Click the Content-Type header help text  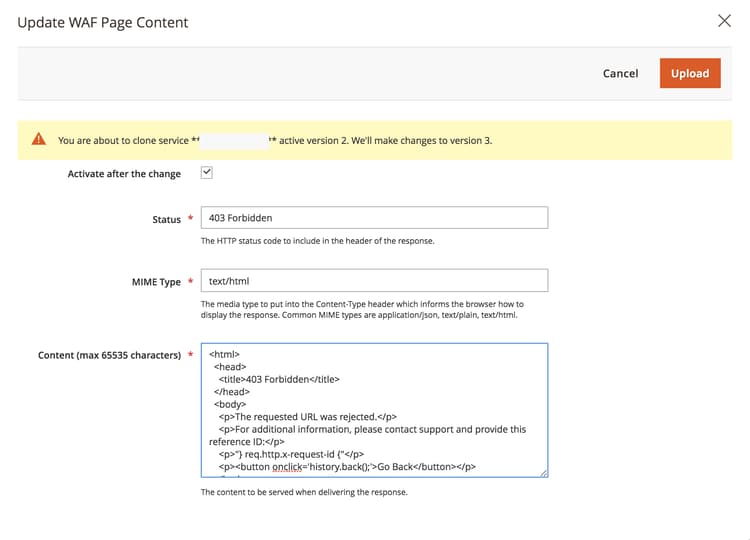(362, 309)
